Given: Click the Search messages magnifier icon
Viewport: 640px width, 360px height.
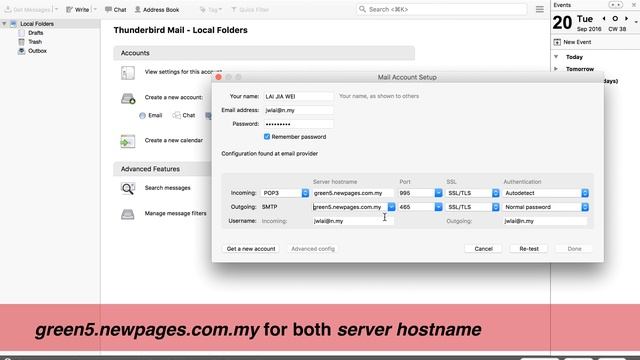Looking at the screenshot, I should tap(128, 189).
